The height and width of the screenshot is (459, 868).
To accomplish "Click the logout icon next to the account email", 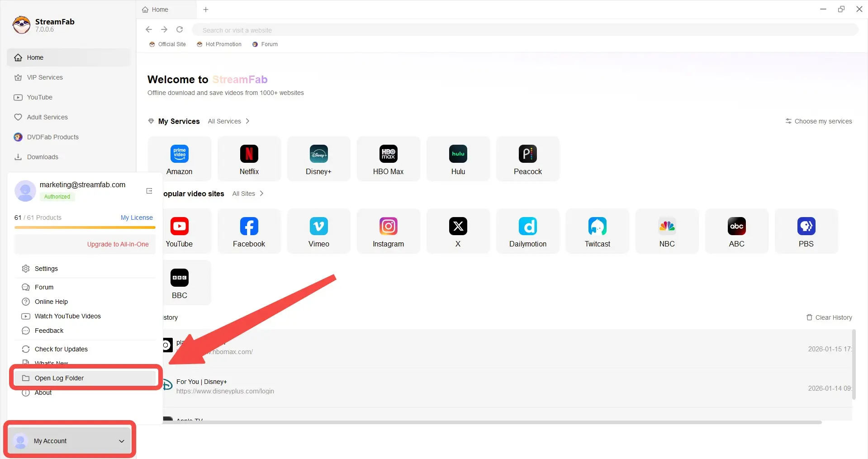I will pyautogui.click(x=149, y=191).
